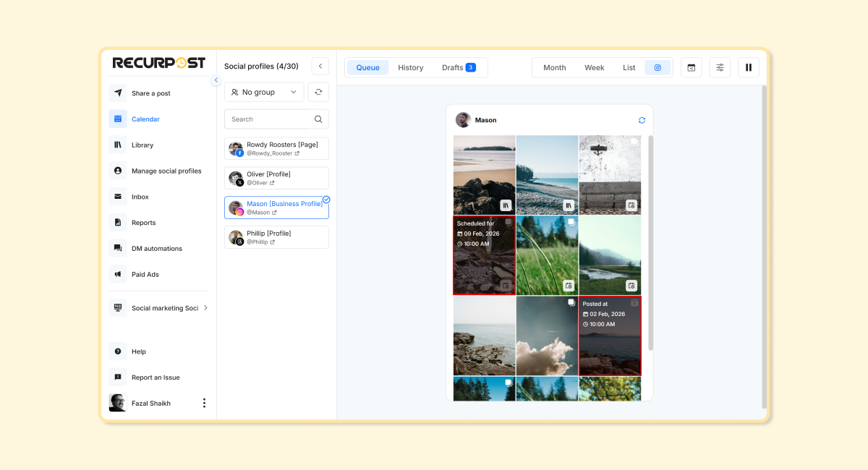Refresh the social profiles list

pos(318,92)
